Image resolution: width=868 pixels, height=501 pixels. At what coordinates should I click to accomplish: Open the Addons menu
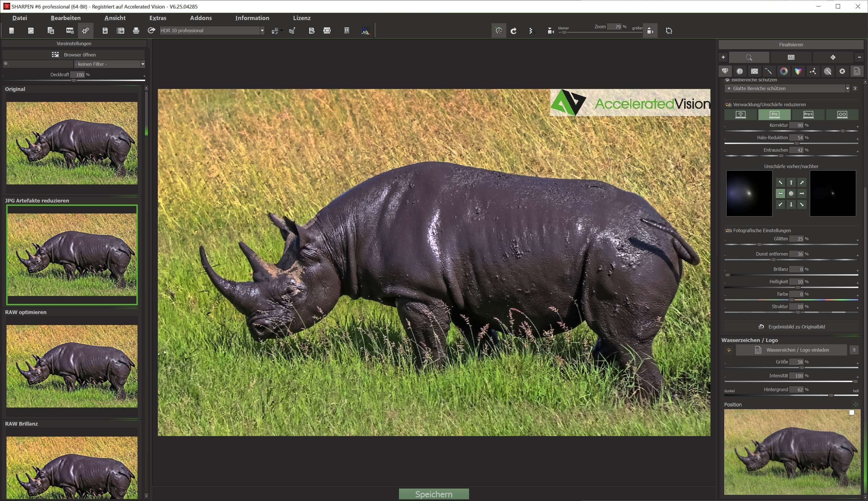[x=200, y=18]
